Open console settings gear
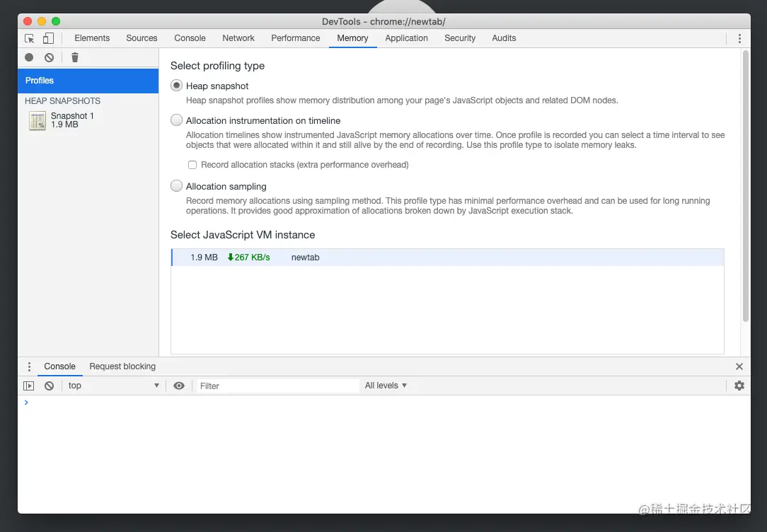The width and height of the screenshot is (767, 532). tap(739, 386)
